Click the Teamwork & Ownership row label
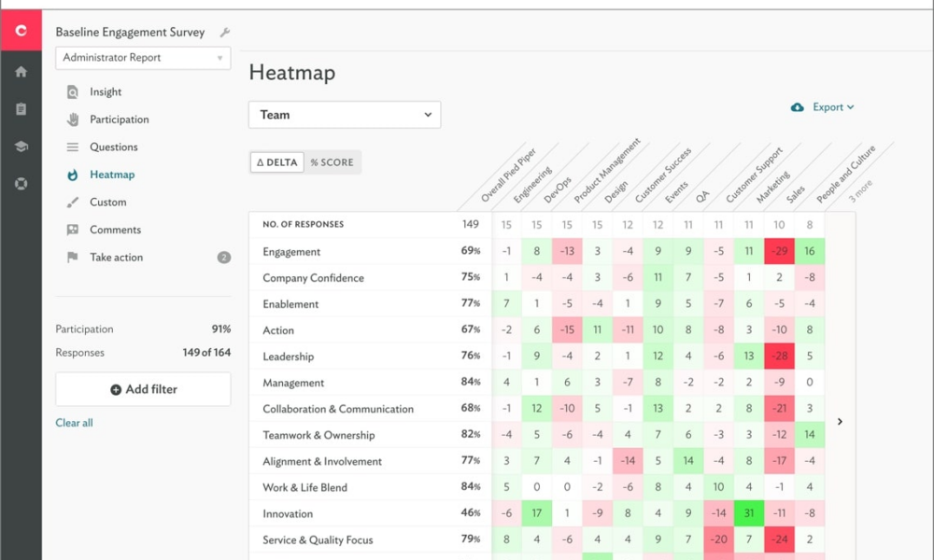The image size is (934, 560). point(318,435)
